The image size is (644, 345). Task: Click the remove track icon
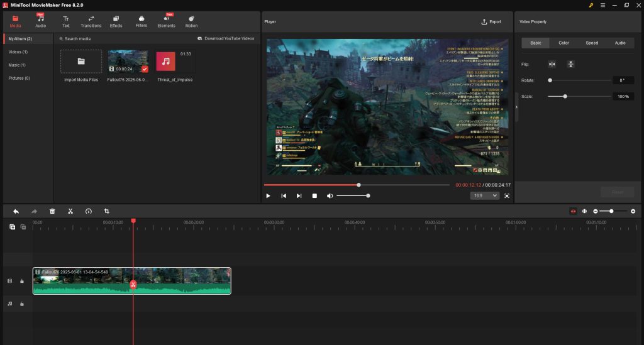(23, 227)
